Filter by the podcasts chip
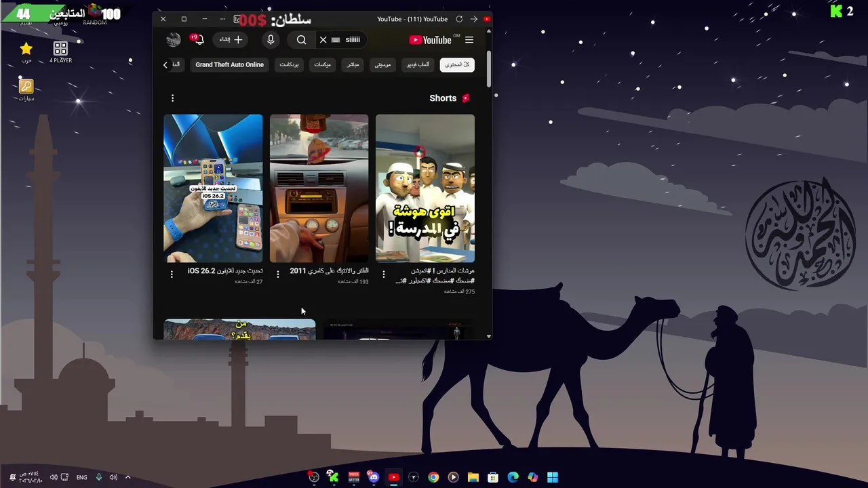 (x=289, y=65)
